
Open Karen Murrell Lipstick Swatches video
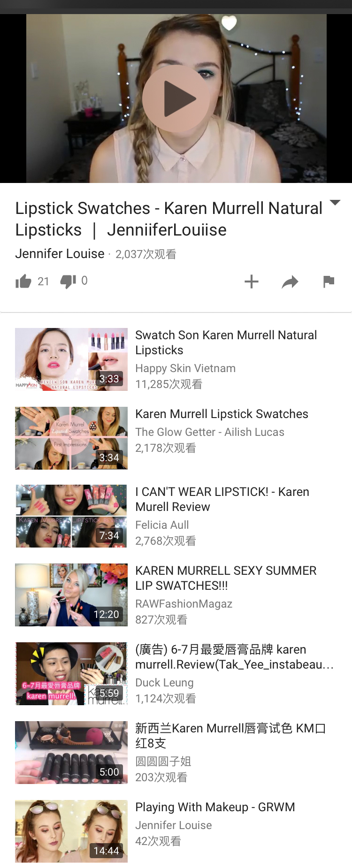pos(222,414)
